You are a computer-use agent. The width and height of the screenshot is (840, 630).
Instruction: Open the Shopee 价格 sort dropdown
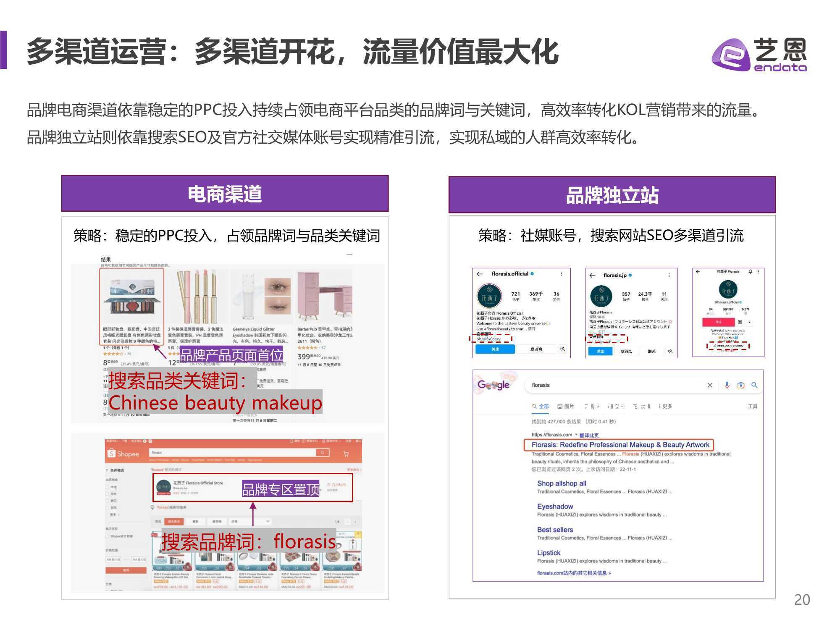point(249,521)
